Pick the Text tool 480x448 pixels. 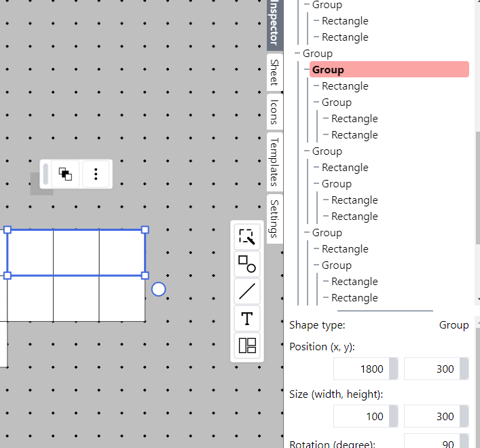pos(247,318)
